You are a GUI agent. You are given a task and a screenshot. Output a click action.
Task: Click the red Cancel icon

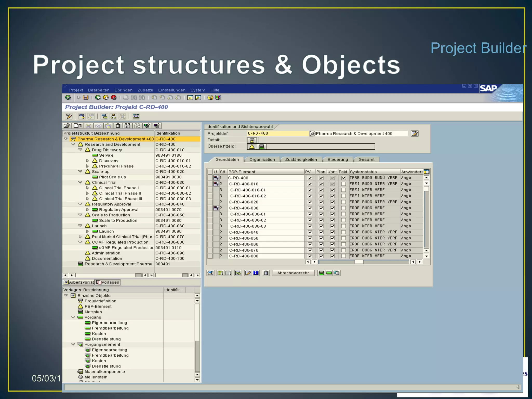click(x=114, y=97)
